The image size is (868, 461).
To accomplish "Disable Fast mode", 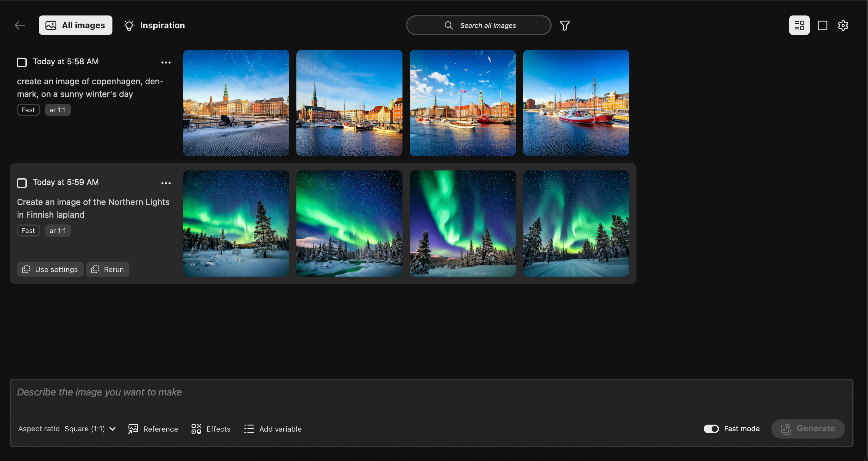I will tap(711, 429).
